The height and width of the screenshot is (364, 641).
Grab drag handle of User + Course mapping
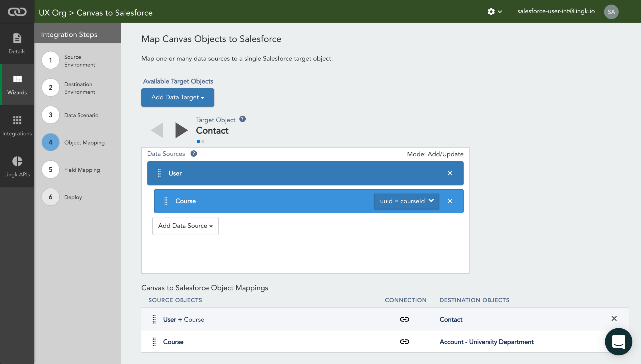(x=154, y=319)
